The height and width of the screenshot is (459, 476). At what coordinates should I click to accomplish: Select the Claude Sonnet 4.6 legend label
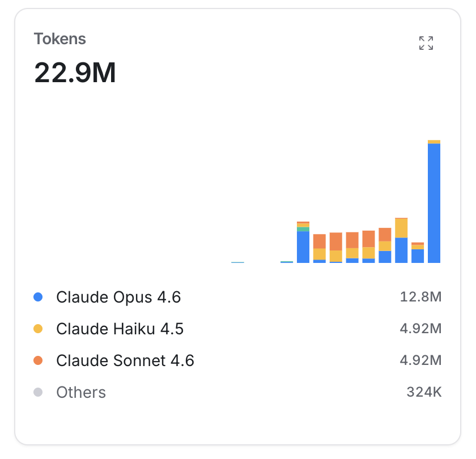125,360
